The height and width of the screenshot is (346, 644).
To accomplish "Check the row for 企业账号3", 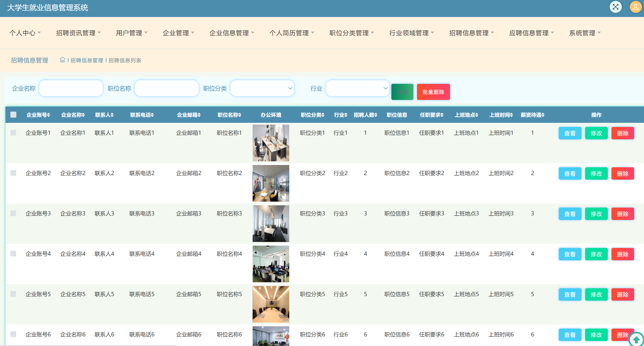I will click(x=13, y=213).
